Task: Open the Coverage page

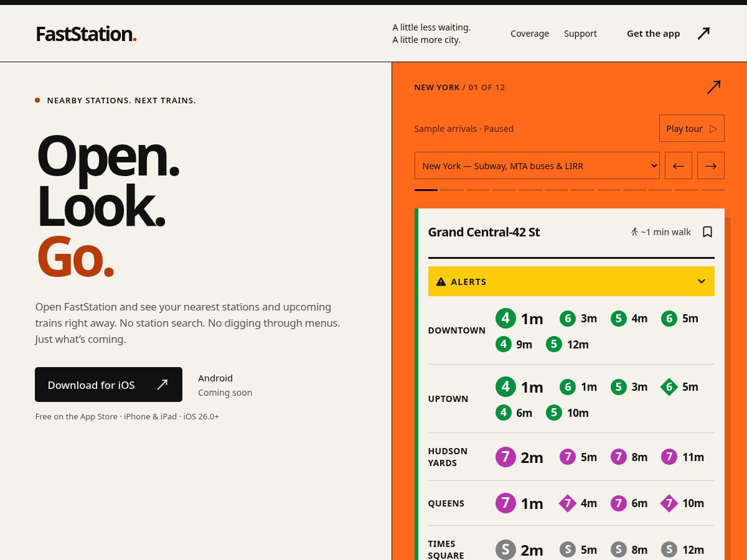Action: tap(530, 34)
